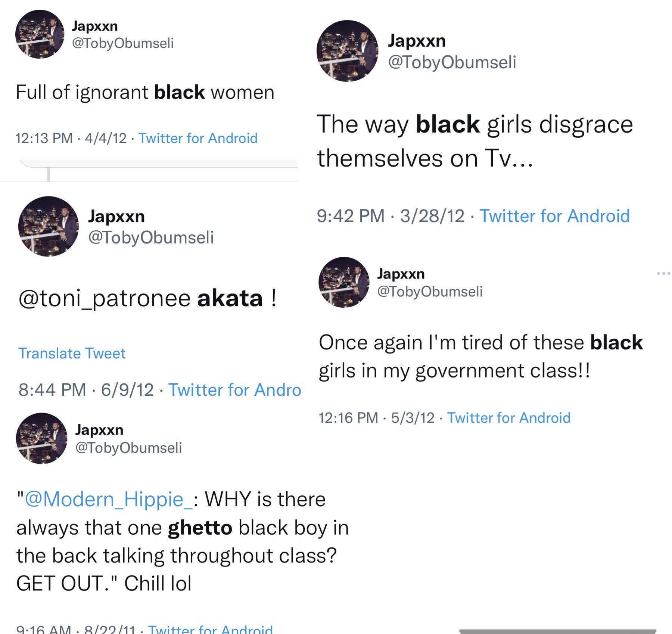The width and height of the screenshot is (672, 634).
Task: Tap the gray home indicator bar at bottom
Action: click(x=558, y=631)
